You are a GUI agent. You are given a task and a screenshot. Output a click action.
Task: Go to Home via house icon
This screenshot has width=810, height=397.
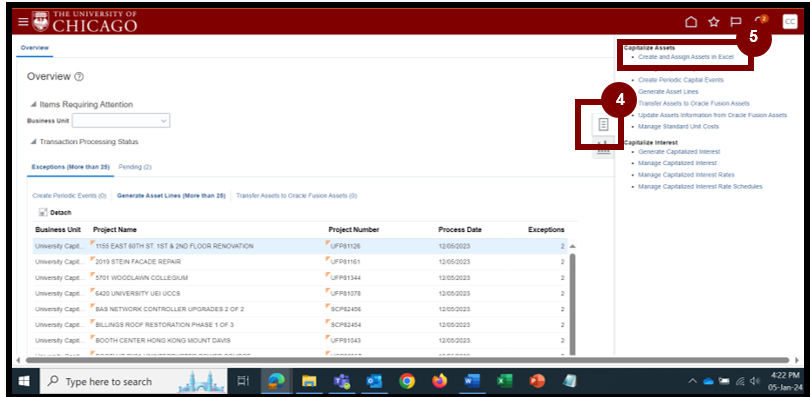click(691, 22)
